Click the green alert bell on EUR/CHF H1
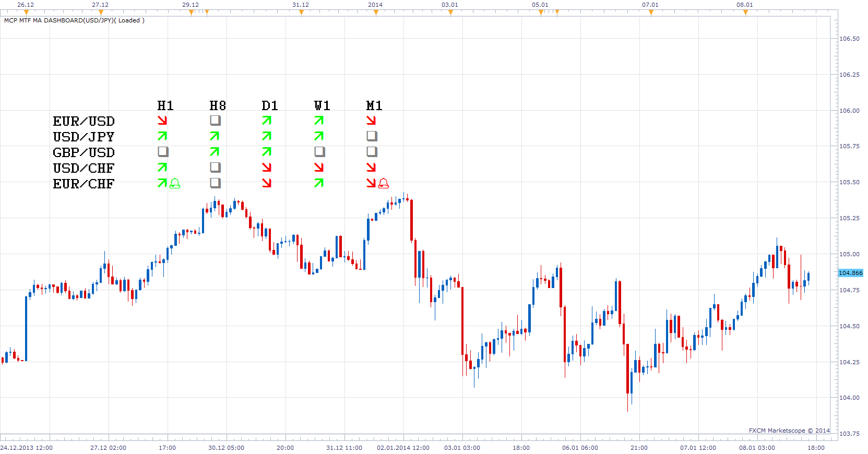 click(175, 183)
